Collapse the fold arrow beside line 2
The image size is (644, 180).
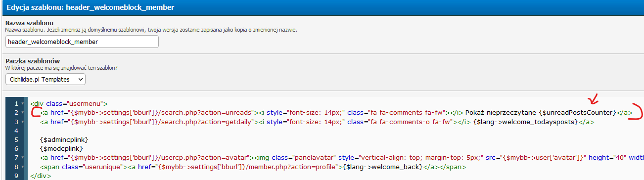23,113
